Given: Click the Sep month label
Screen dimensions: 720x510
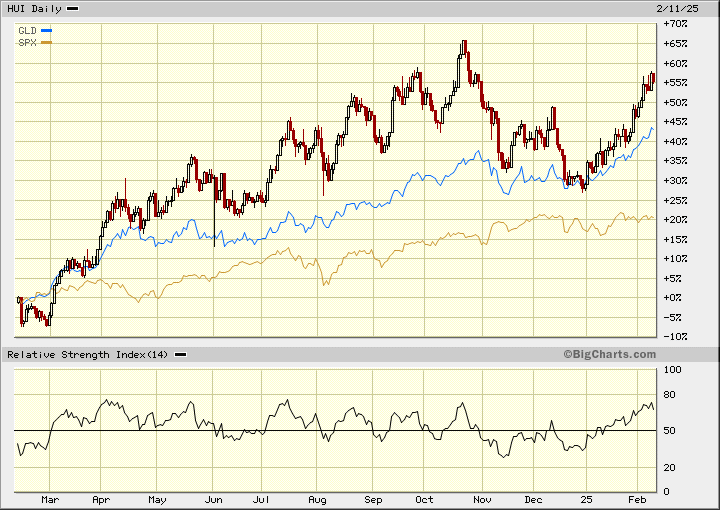Looking at the screenshot, I should [x=373, y=500].
